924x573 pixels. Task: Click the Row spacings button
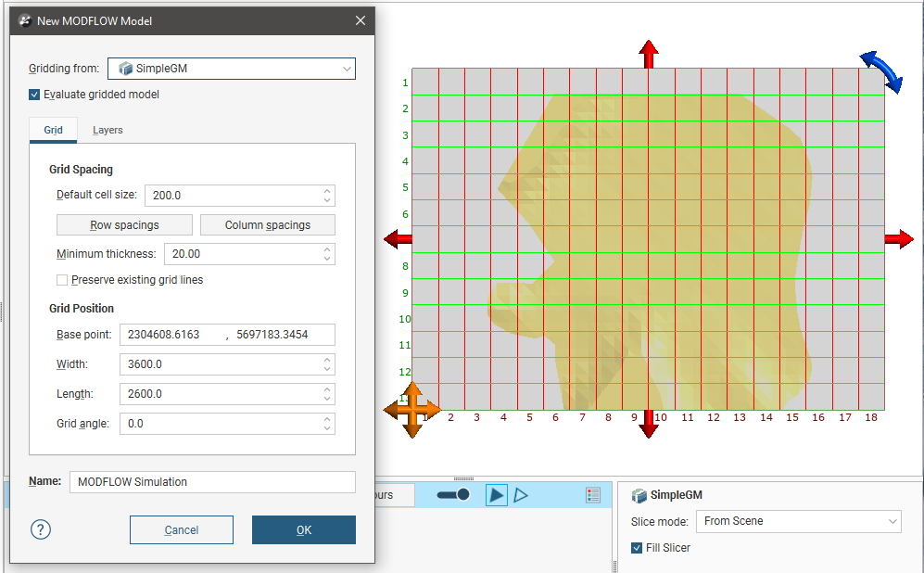pyautogui.click(x=124, y=225)
